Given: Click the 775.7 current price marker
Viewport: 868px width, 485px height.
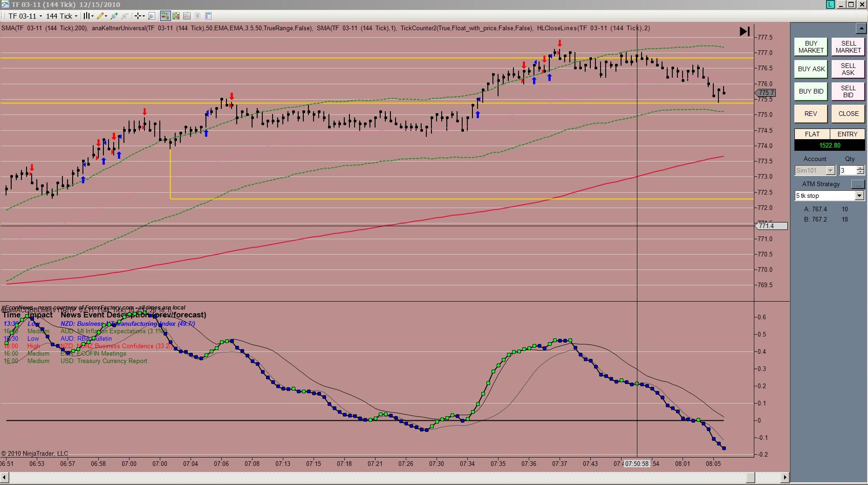Looking at the screenshot, I should click(765, 93).
